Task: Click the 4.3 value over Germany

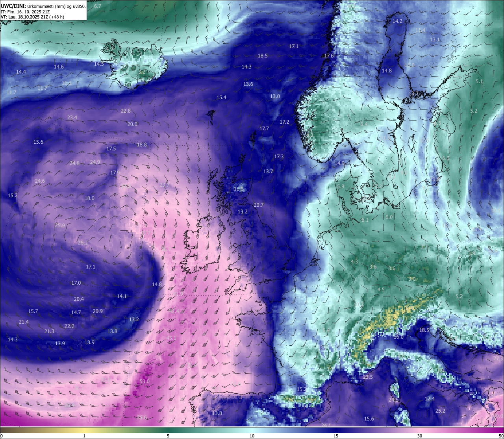Action: point(354,261)
